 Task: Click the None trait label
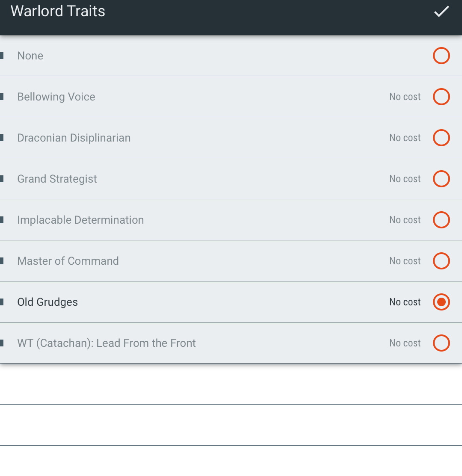[x=30, y=56]
